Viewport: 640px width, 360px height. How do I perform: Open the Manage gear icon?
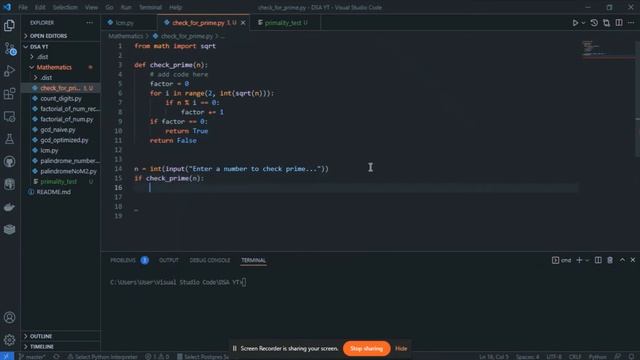[x=9, y=340]
